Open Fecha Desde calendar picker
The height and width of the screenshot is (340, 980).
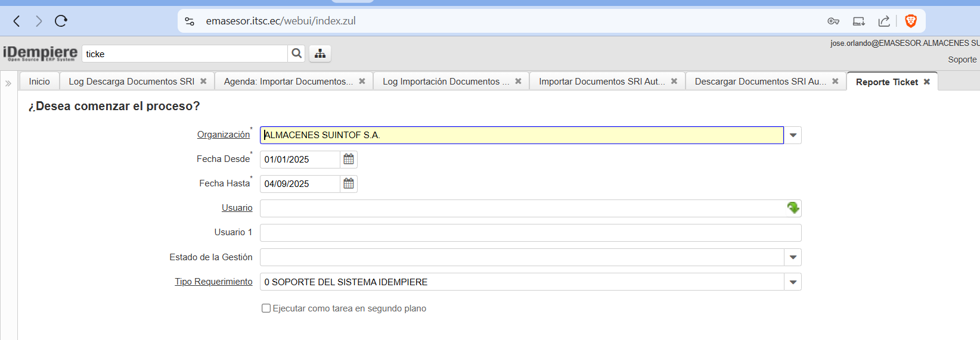coord(349,160)
